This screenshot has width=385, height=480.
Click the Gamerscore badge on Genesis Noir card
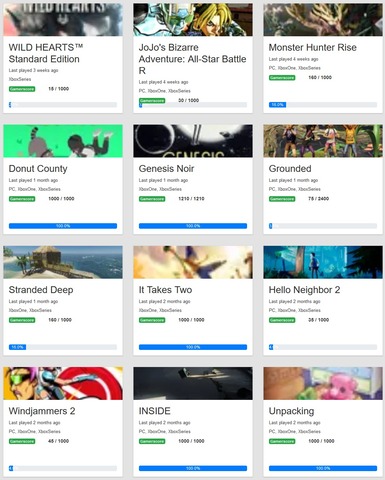coord(152,199)
